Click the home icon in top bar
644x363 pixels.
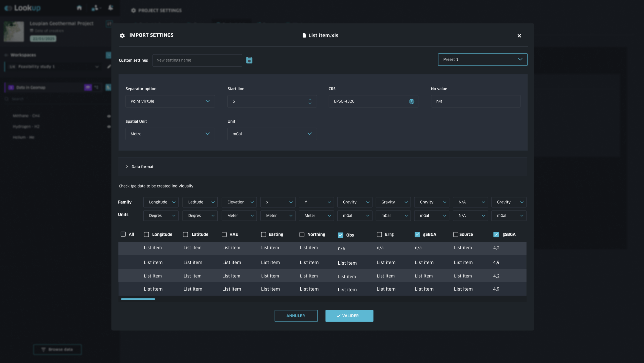tap(79, 8)
